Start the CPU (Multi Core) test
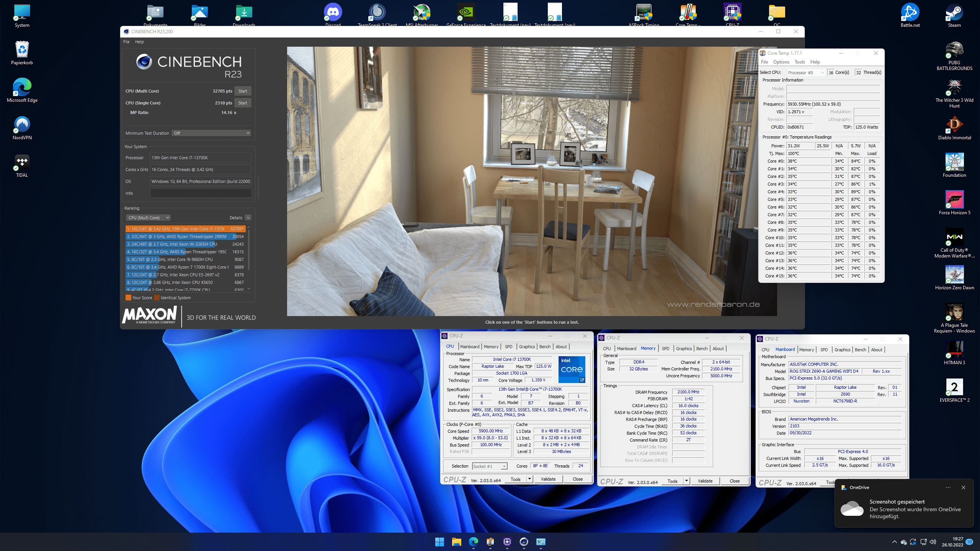This screenshot has width=980, height=551. click(x=243, y=91)
